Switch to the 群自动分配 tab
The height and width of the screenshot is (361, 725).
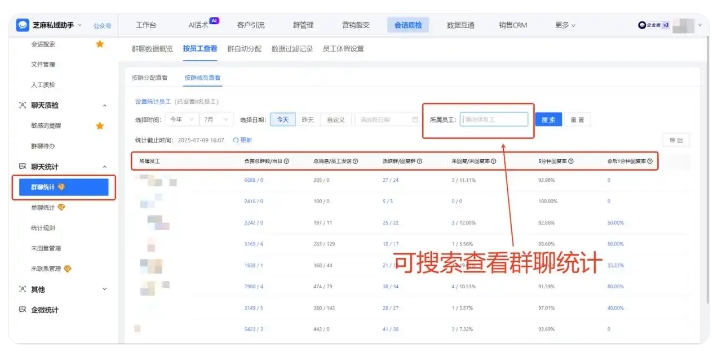coord(244,49)
